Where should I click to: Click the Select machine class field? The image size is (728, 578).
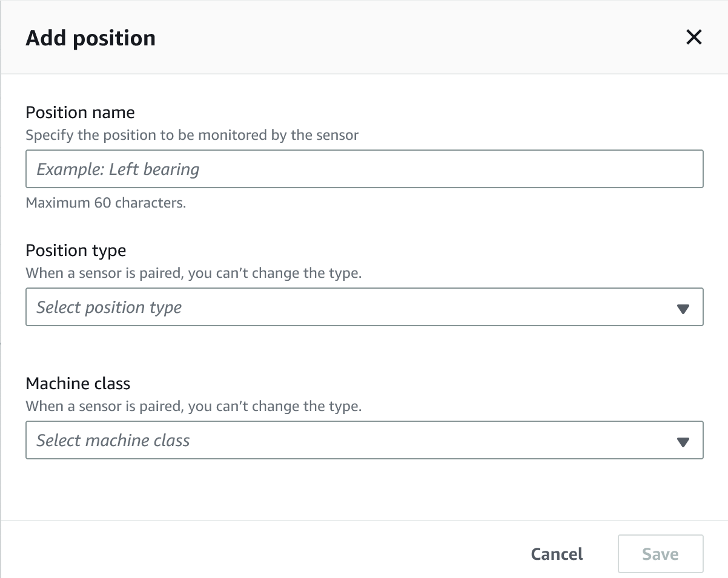coord(363,440)
